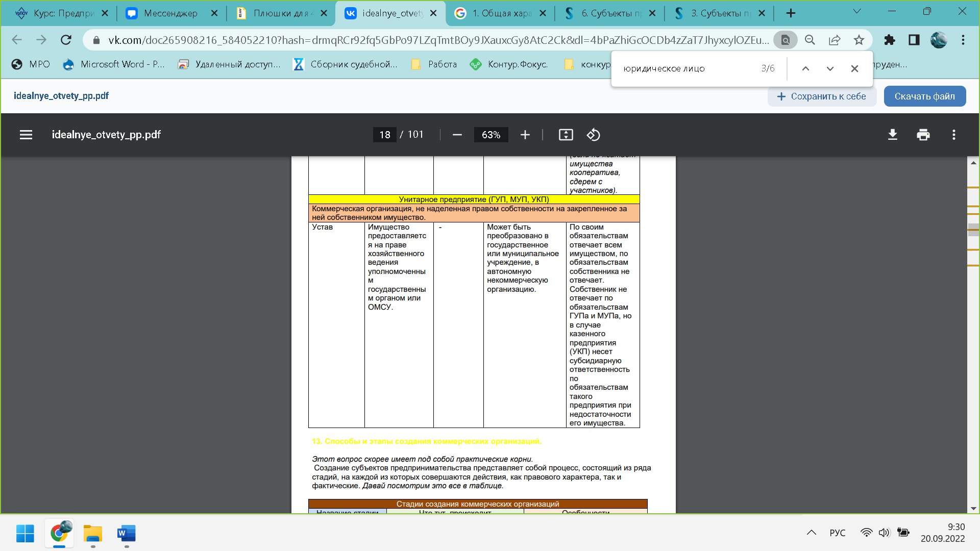Screen dimensions: 980x551
Task: Open File Explorer from the taskbar
Action: click(93, 534)
